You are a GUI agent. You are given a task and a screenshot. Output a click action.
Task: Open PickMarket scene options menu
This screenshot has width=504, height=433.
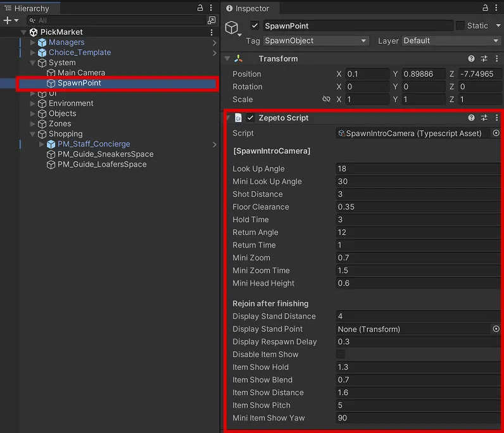(x=211, y=32)
